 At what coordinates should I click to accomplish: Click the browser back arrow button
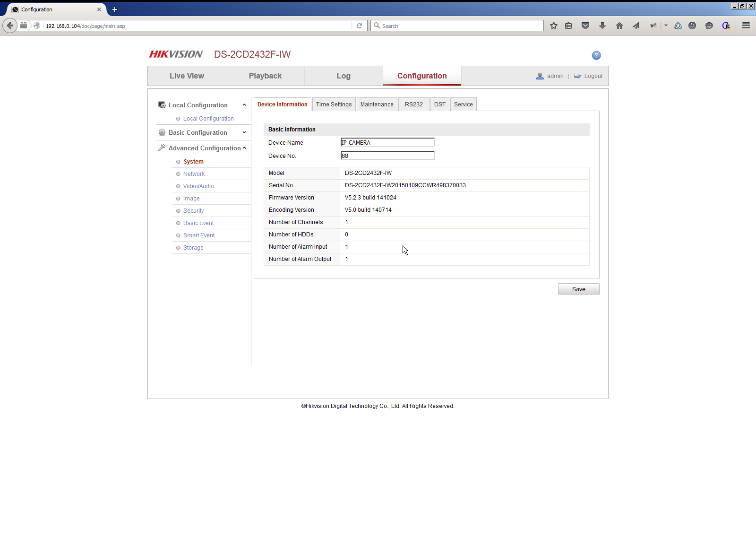(x=10, y=26)
